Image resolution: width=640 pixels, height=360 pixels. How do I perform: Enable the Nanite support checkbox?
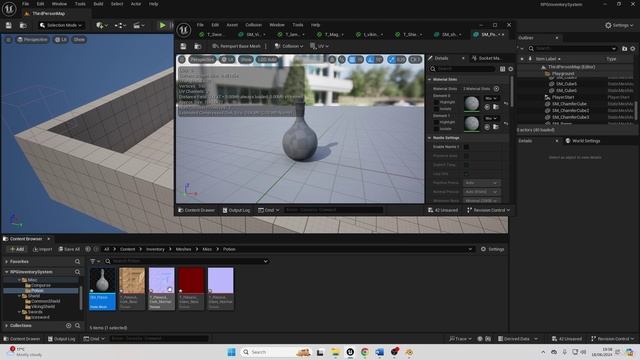pyautogui.click(x=466, y=147)
